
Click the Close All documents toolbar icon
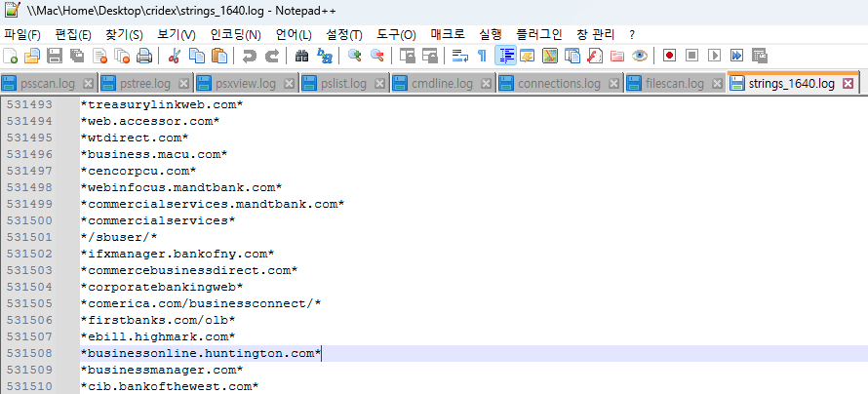pos(121,56)
